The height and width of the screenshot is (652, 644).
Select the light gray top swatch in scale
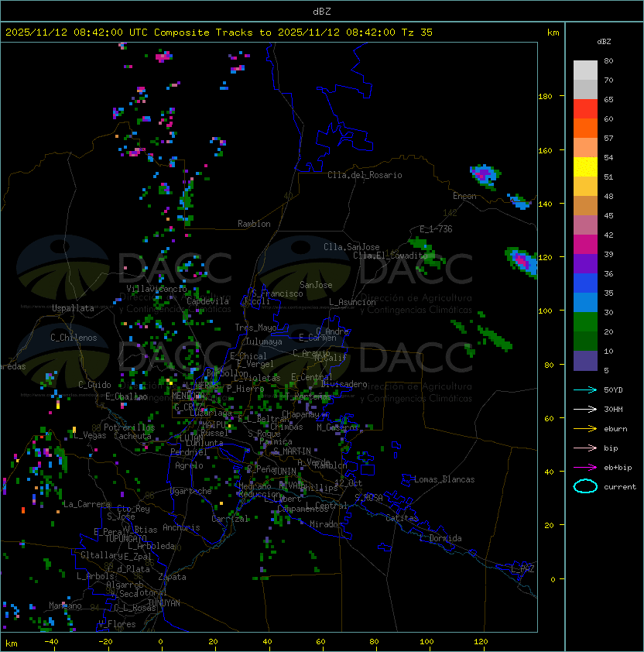[585, 70]
